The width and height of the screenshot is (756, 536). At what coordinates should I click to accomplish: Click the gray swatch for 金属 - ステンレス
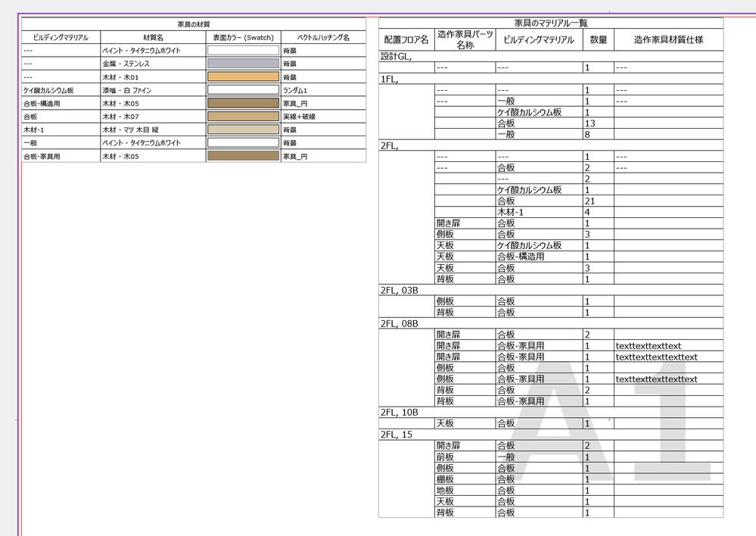[x=243, y=63]
